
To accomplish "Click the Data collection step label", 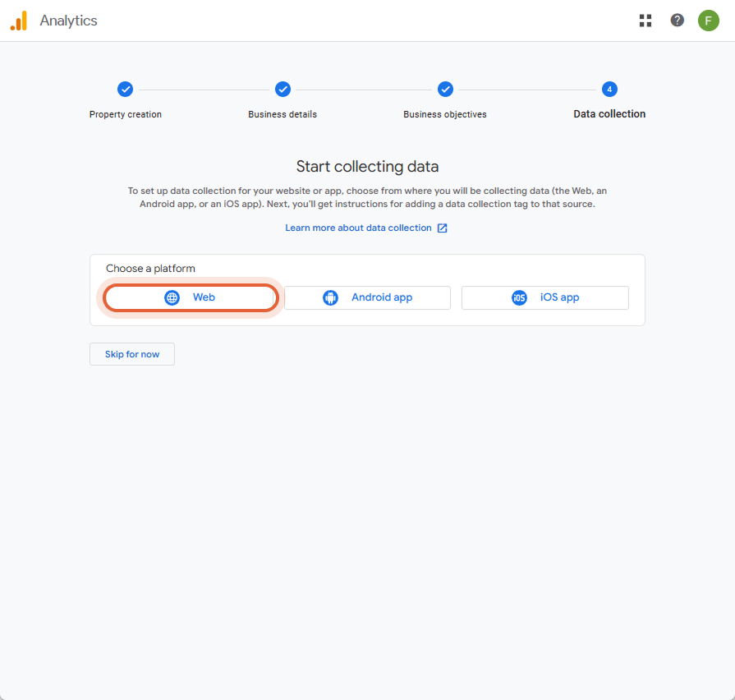I will 609,114.
